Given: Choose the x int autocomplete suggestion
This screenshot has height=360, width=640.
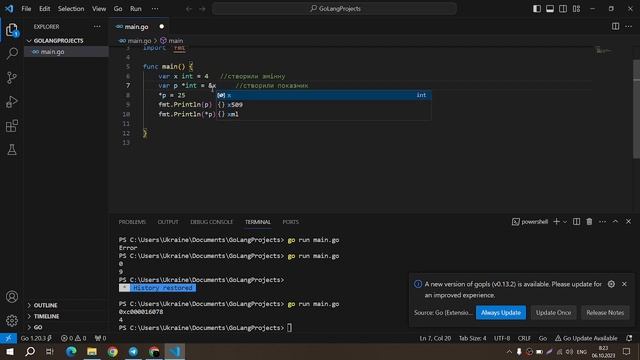Looking at the screenshot, I should [324, 95].
